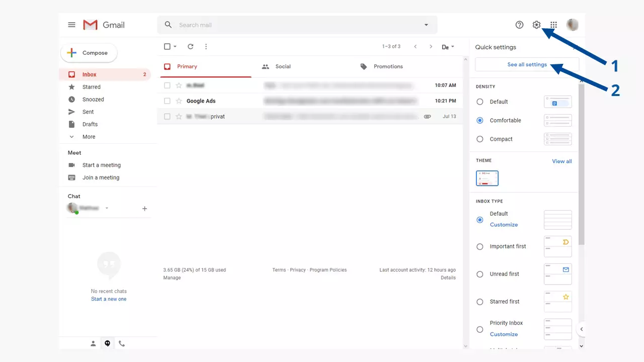The image size is (644, 362).
Task: Expand the select-all checkbox dropdown arrow
Action: [175, 47]
